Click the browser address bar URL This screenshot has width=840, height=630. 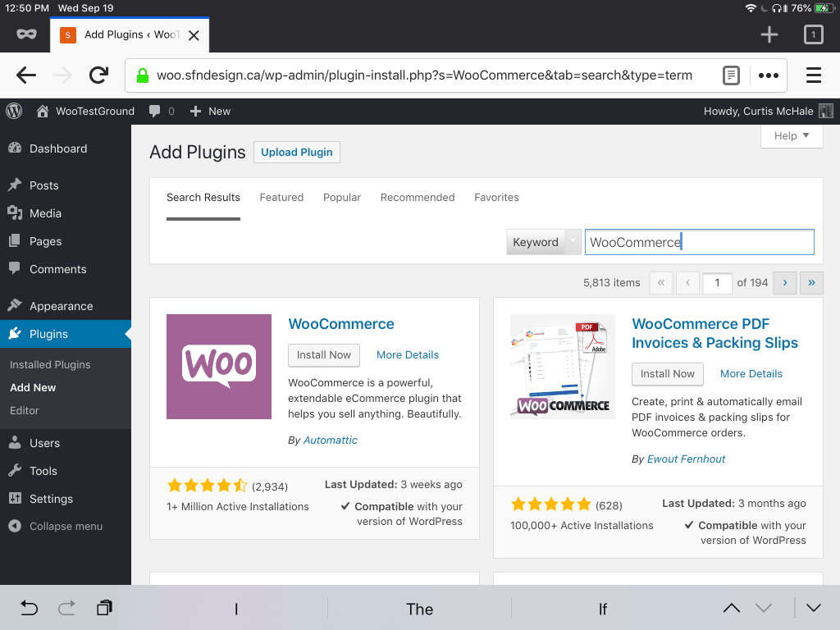[424, 75]
